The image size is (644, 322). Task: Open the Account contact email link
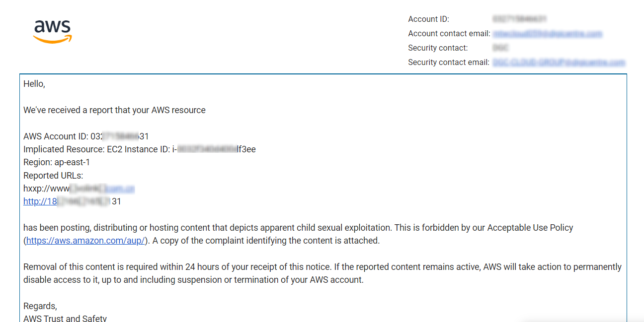coord(547,34)
